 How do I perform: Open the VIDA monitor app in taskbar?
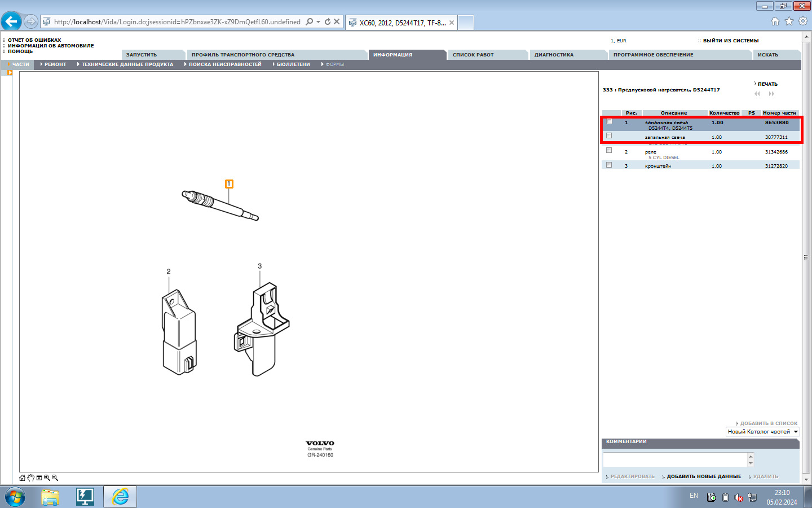coord(85,497)
